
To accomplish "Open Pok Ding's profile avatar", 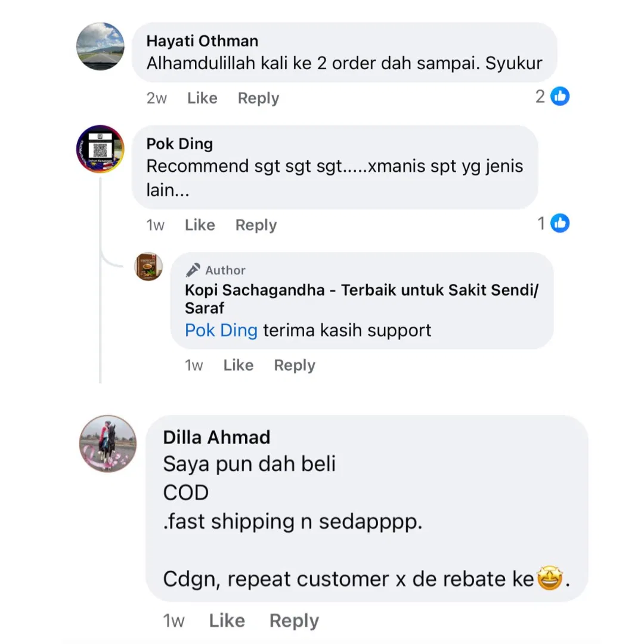I will pyautogui.click(x=100, y=149).
